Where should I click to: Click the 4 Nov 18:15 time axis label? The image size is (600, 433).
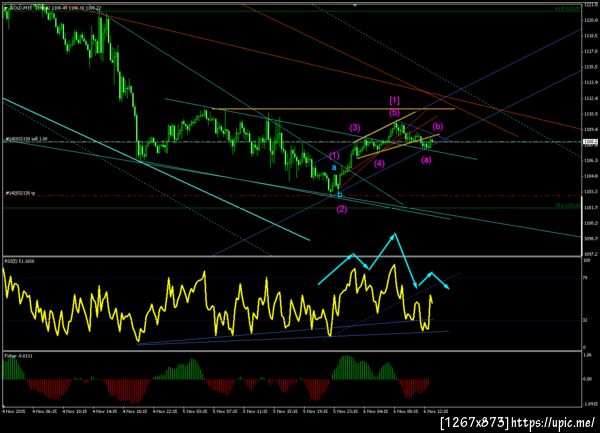(x=135, y=412)
